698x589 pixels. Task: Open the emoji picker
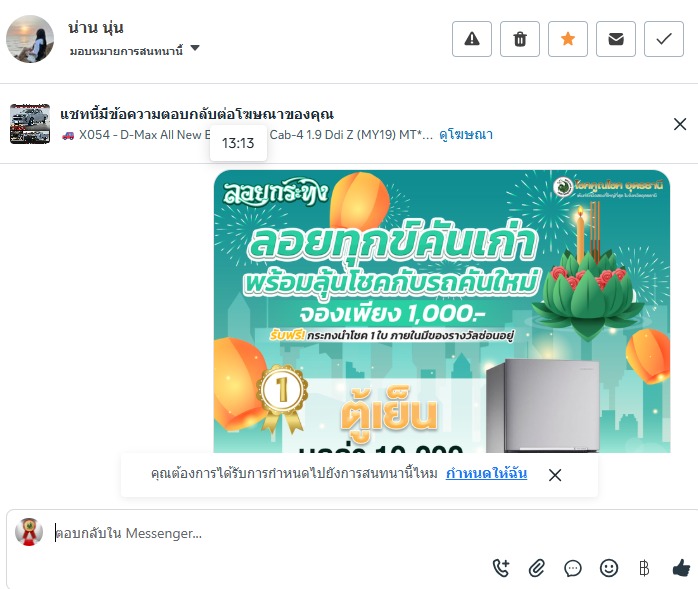point(609,568)
